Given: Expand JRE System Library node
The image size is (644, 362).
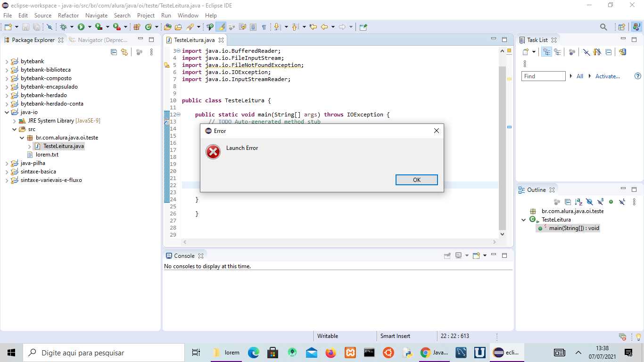Looking at the screenshot, I should pyautogui.click(x=14, y=121).
